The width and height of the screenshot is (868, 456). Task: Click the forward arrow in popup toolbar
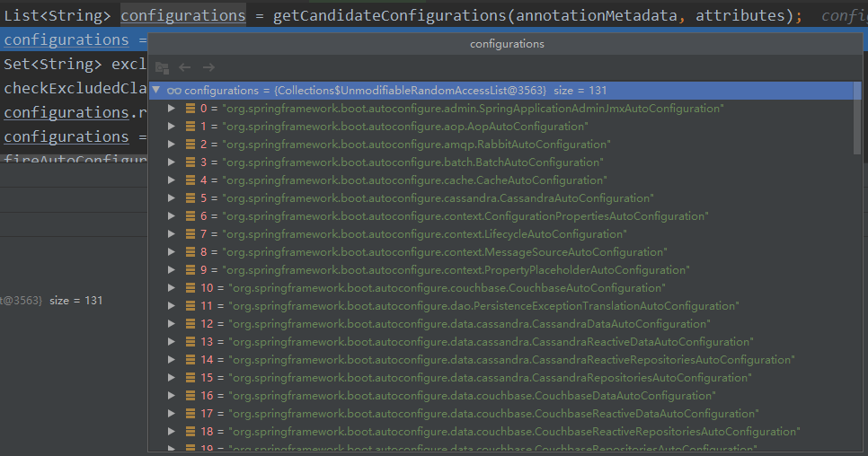208,67
